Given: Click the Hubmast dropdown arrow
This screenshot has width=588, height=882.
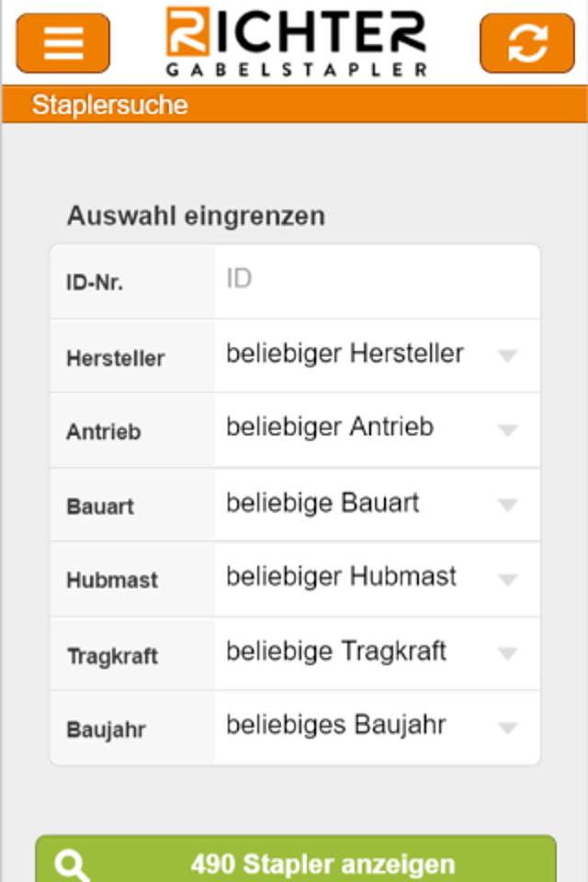Looking at the screenshot, I should [x=507, y=579].
